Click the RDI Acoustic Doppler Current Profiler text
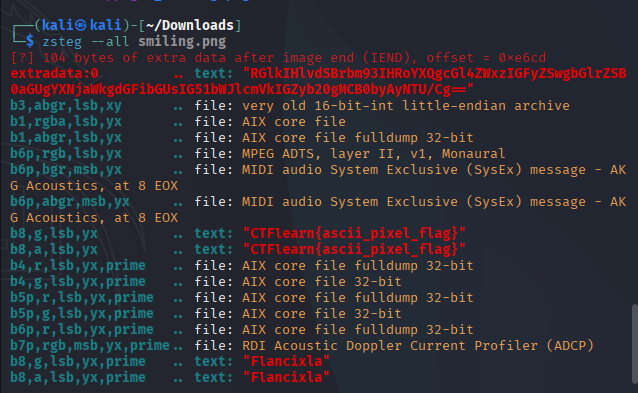The width and height of the screenshot is (638, 393). (x=418, y=346)
